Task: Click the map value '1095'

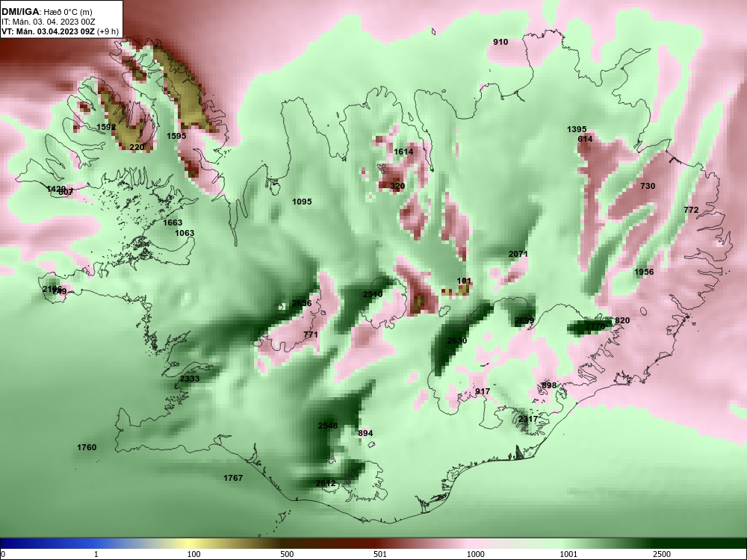Action: point(302,202)
